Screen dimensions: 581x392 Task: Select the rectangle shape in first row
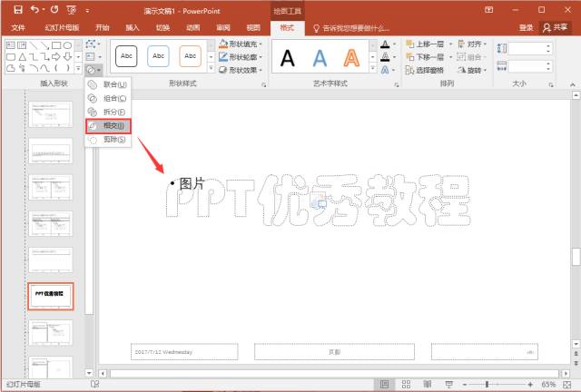coord(56,45)
